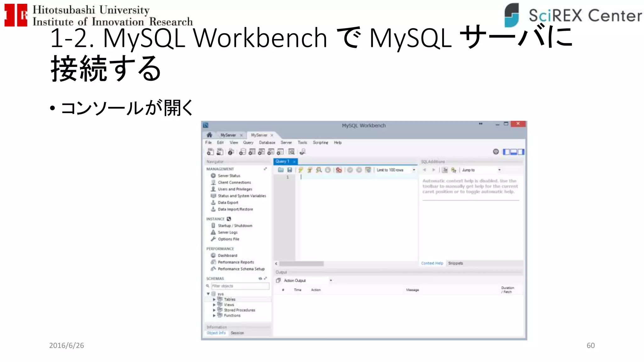The image size is (644, 362).
Task: Open the Query menu
Action: (x=248, y=142)
